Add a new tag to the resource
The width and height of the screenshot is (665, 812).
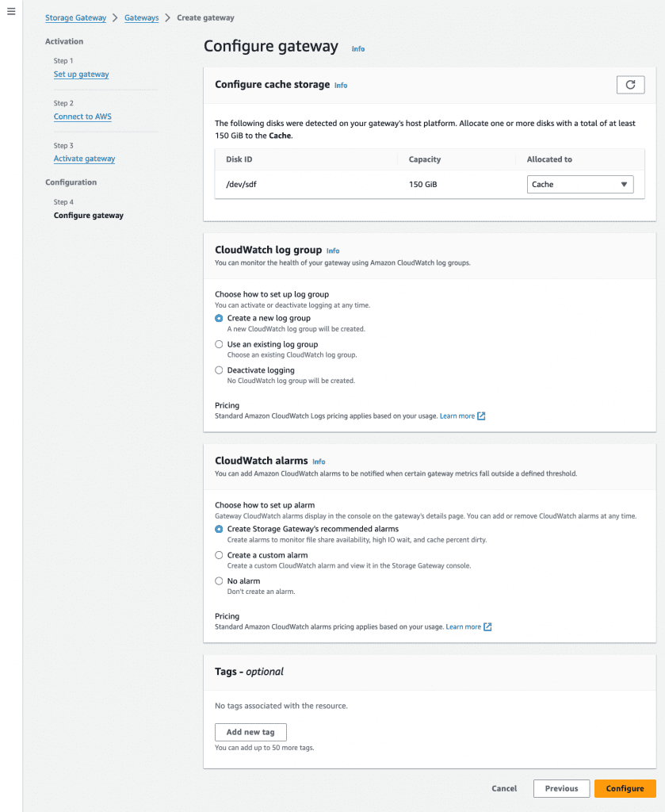pos(250,732)
